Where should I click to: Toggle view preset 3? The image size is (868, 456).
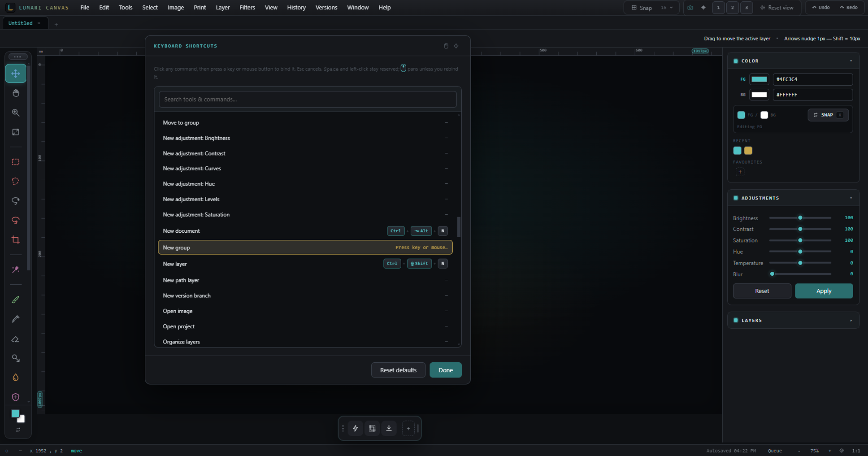(x=746, y=8)
